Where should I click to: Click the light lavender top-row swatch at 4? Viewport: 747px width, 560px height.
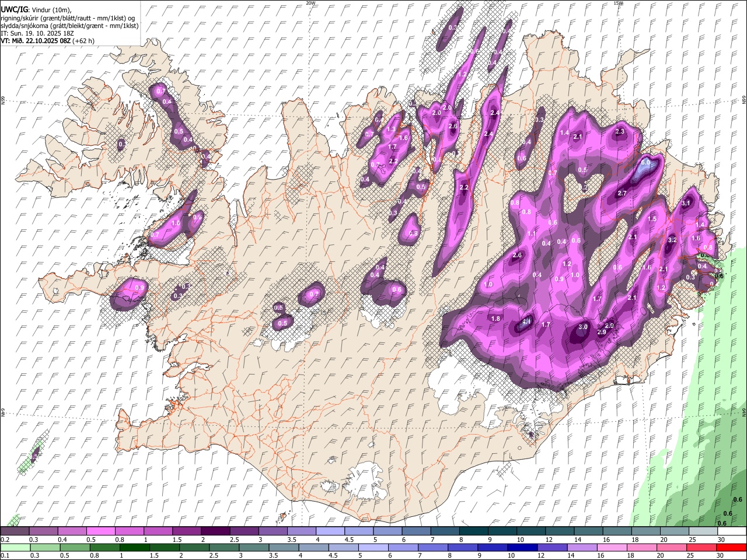coord(330,531)
